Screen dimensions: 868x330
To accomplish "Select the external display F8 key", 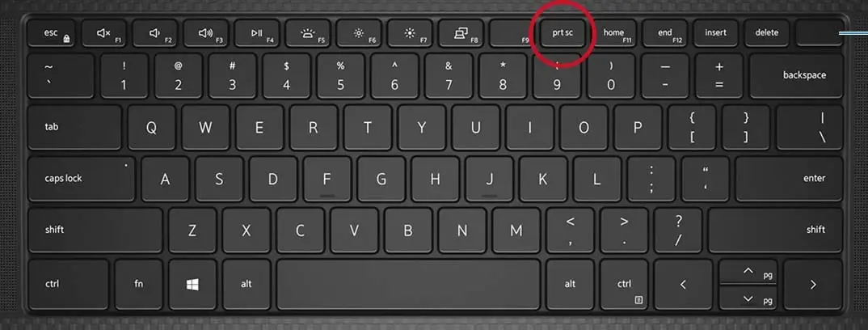I will point(461,33).
